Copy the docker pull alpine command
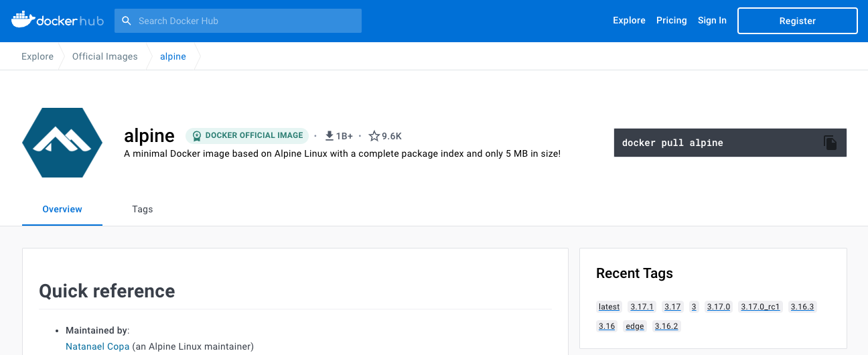868x355 pixels. tap(830, 143)
